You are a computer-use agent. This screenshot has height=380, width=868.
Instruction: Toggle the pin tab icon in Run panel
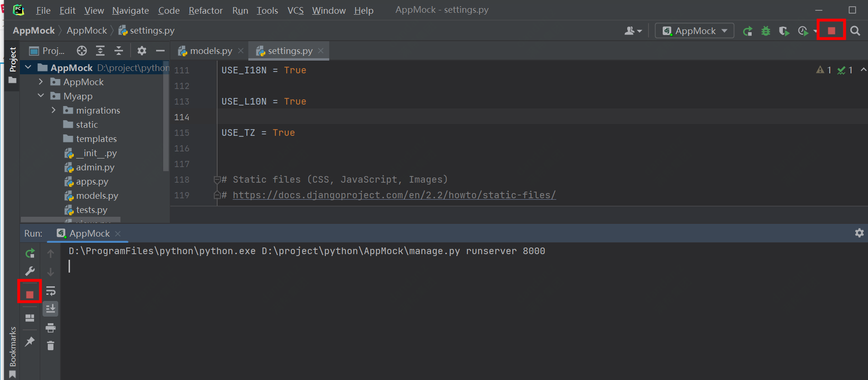(x=30, y=341)
